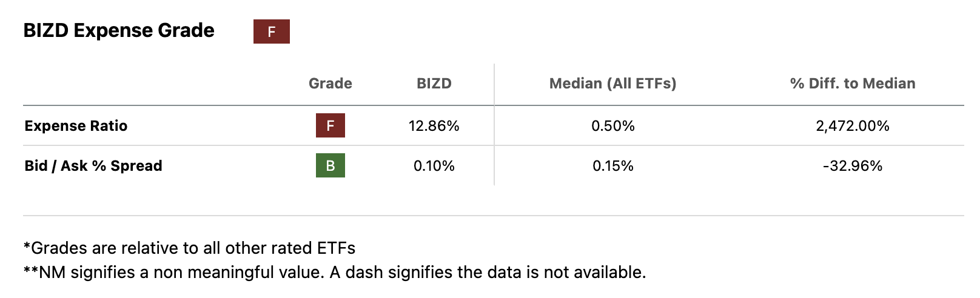
Task: Click the green B grade badge
Action: (x=330, y=165)
